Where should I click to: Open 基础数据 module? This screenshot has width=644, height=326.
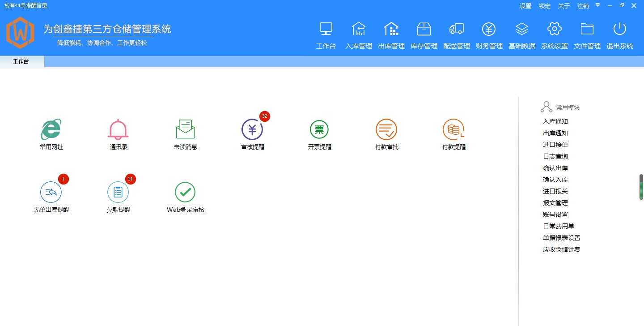pos(521,35)
